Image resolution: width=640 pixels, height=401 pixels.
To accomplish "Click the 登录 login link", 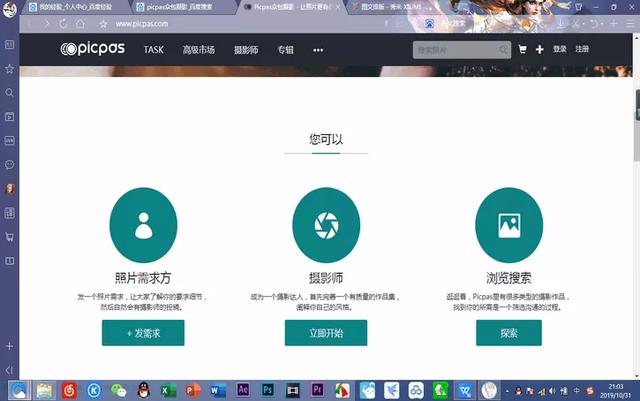I will click(x=559, y=49).
